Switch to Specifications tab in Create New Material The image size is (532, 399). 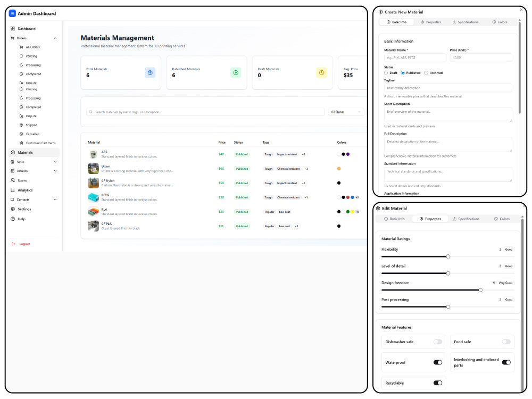[x=465, y=22]
